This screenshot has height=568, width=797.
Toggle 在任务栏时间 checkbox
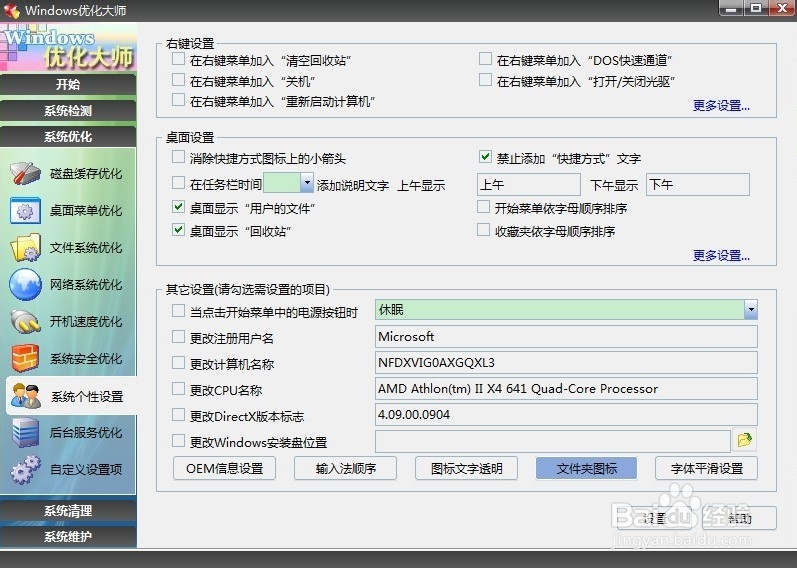(178, 183)
